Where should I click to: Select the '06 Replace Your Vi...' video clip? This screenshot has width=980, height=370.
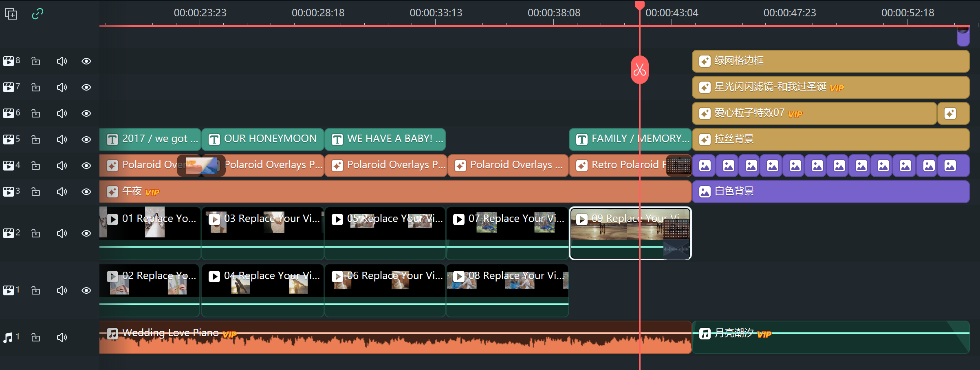click(x=385, y=290)
